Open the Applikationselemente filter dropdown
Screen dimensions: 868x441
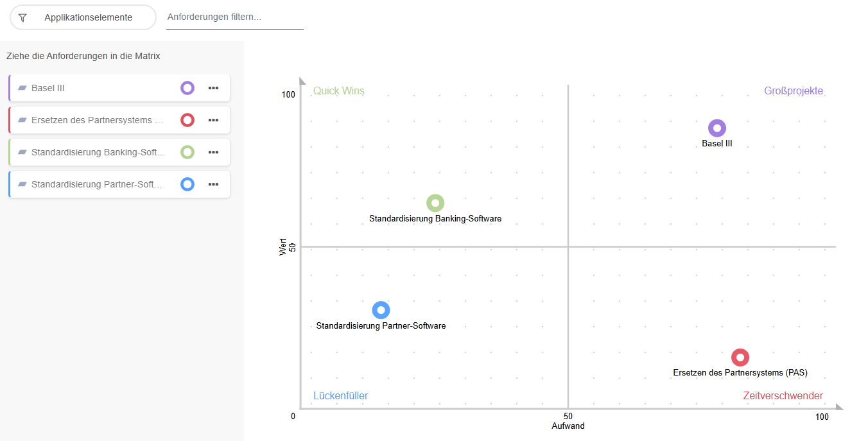pos(88,17)
